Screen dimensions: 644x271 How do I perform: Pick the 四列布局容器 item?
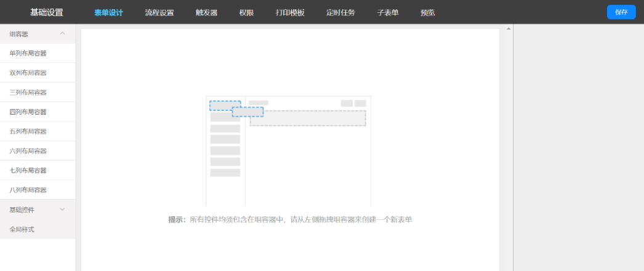pos(28,112)
